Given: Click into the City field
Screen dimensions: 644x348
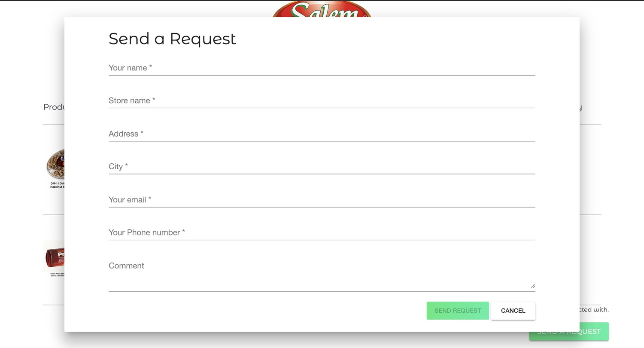Looking at the screenshot, I should pos(322,167).
